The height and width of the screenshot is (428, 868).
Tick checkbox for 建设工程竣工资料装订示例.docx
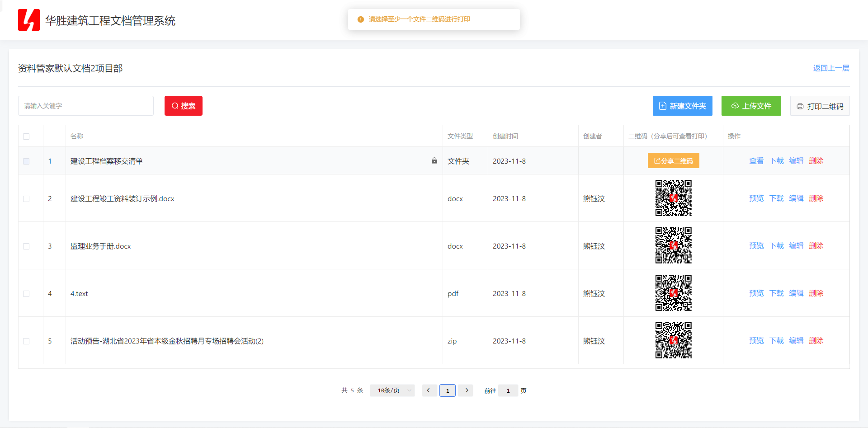click(x=26, y=199)
